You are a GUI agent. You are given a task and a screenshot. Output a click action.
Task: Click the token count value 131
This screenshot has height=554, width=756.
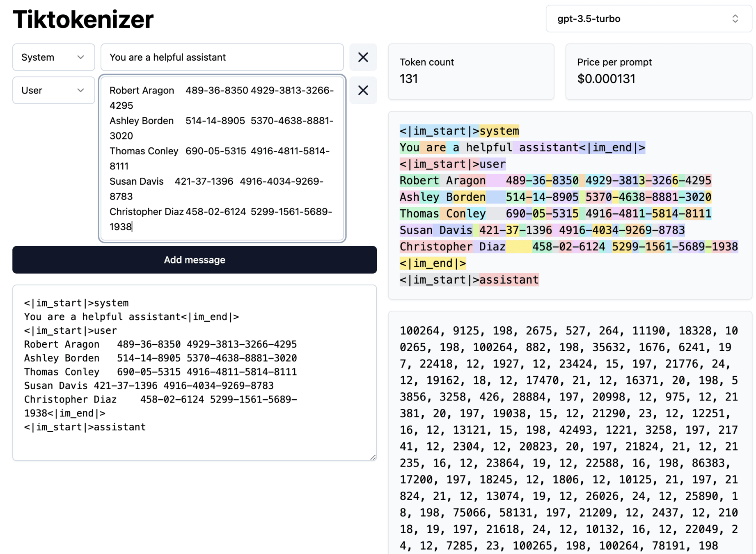pos(409,79)
